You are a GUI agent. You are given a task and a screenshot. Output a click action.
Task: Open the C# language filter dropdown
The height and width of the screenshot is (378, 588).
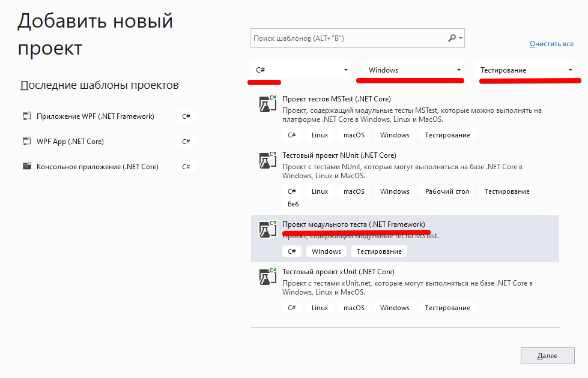pos(300,70)
